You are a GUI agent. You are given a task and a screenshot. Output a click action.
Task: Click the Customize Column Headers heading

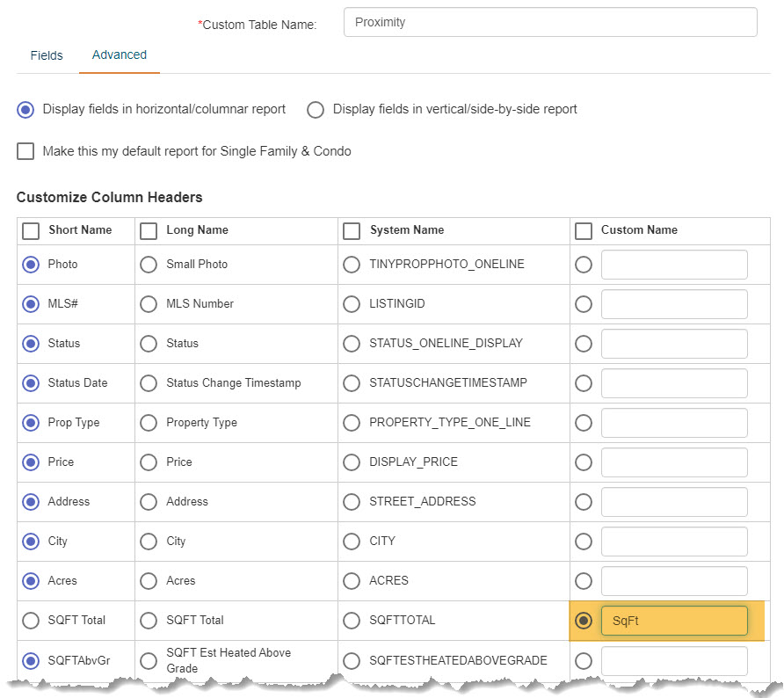tap(110, 197)
